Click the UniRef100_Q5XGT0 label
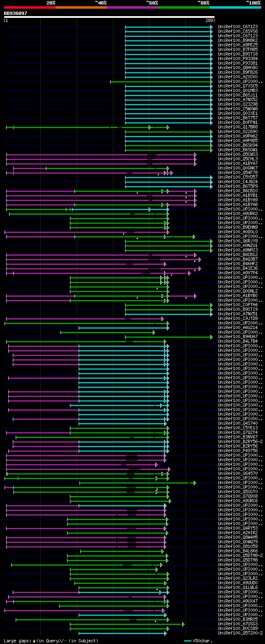Image resolution: width=265 pixels, height=644 pixels. pos(238,491)
